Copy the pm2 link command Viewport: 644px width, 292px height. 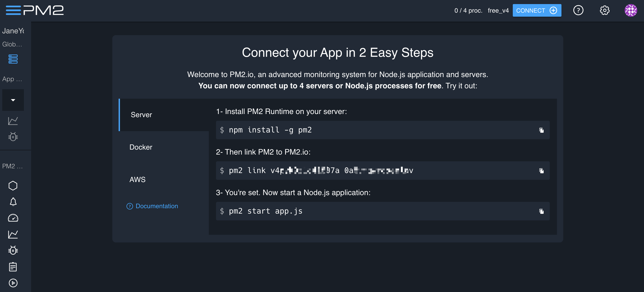(541, 171)
